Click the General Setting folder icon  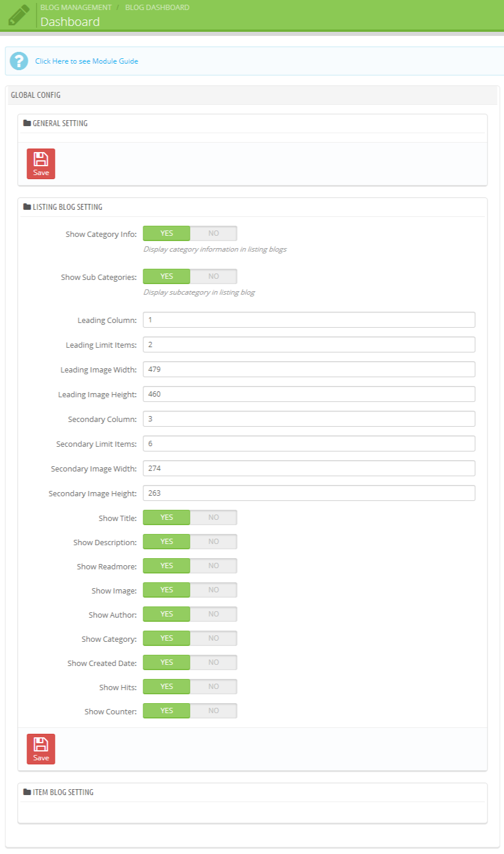click(x=27, y=123)
